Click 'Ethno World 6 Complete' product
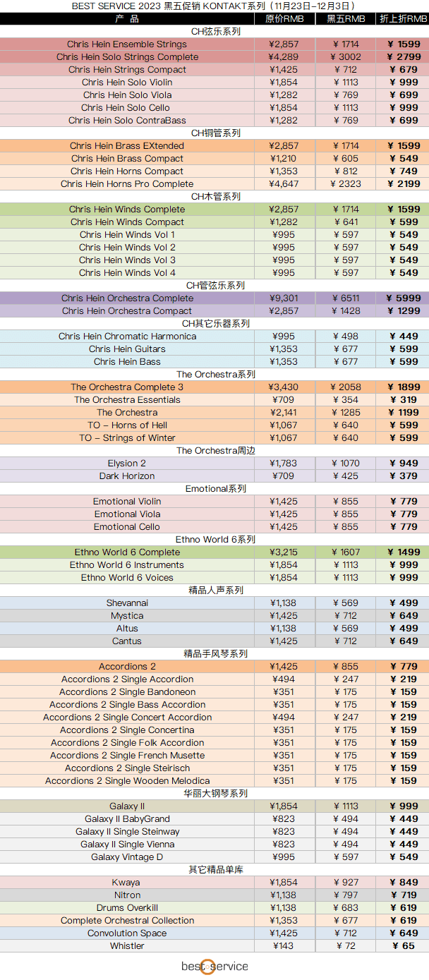 click(x=127, y=552)
